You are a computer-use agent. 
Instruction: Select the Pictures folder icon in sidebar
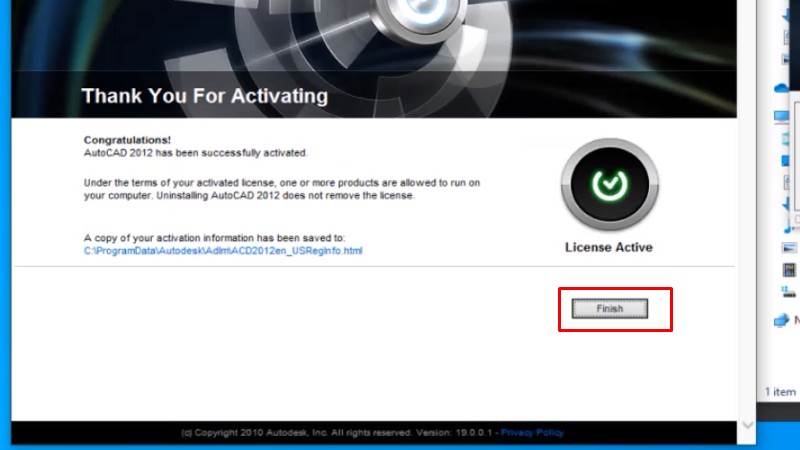click(x=788, y=248)
